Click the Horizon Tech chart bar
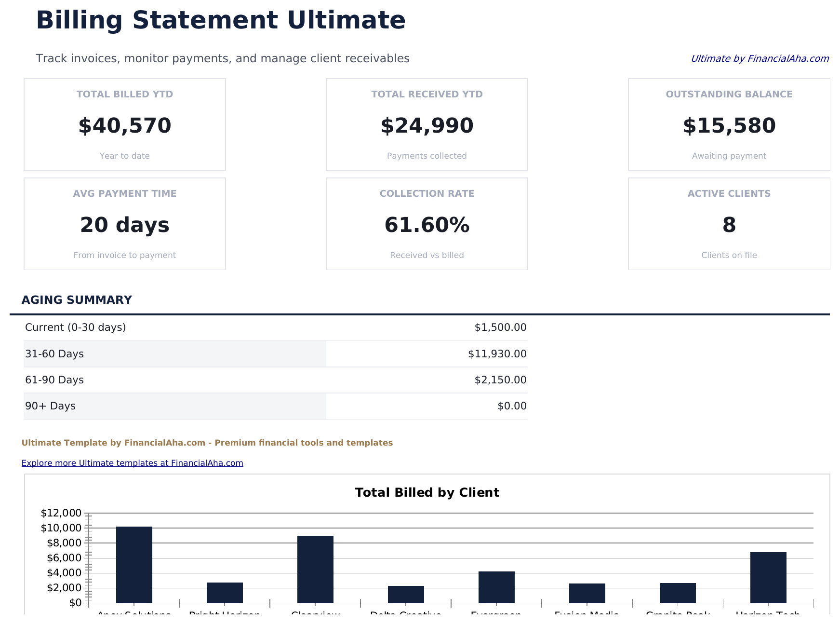Screen dimensions: 840x624 pos(768,579)
